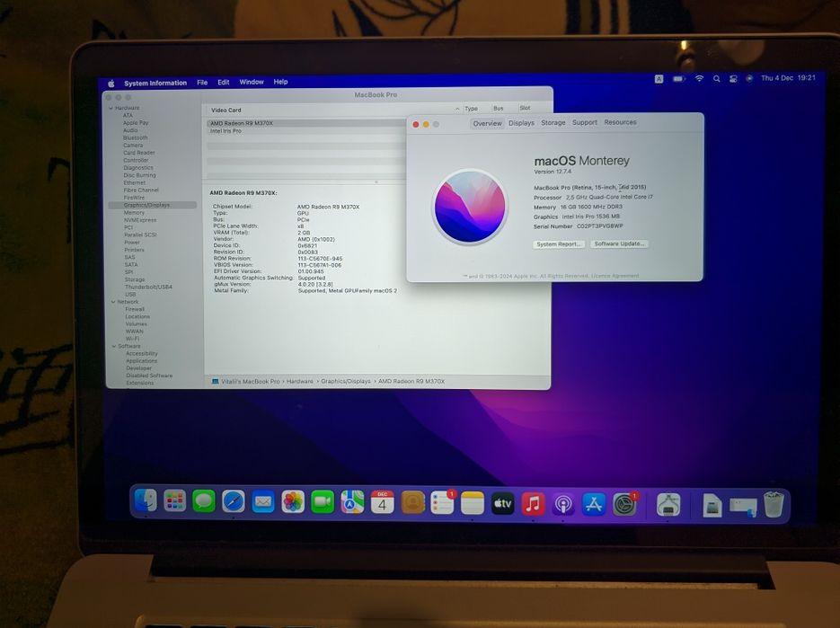Screen dimensions: 840x628
Task: Click the Software Update... button
Action: coord(619,243)
